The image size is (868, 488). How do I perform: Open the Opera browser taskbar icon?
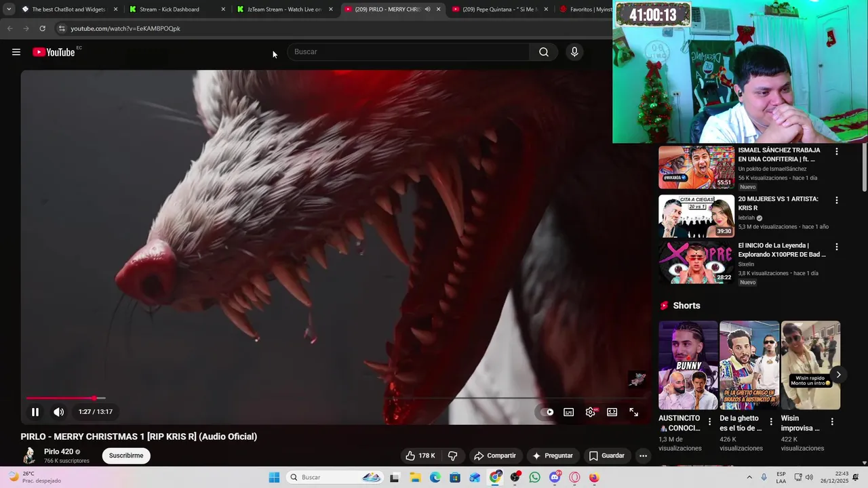coord(575,477)
